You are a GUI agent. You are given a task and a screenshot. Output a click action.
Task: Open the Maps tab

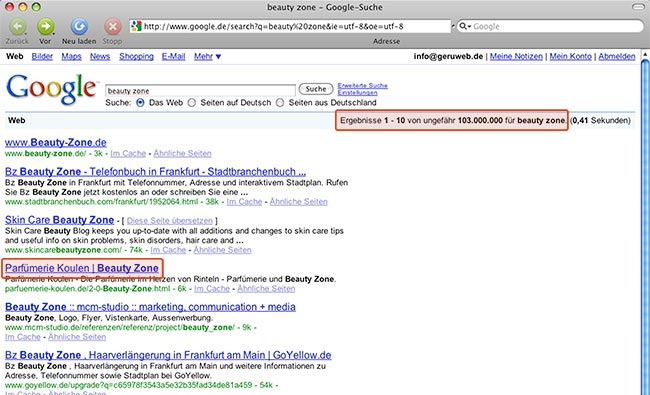coord(71,56)
